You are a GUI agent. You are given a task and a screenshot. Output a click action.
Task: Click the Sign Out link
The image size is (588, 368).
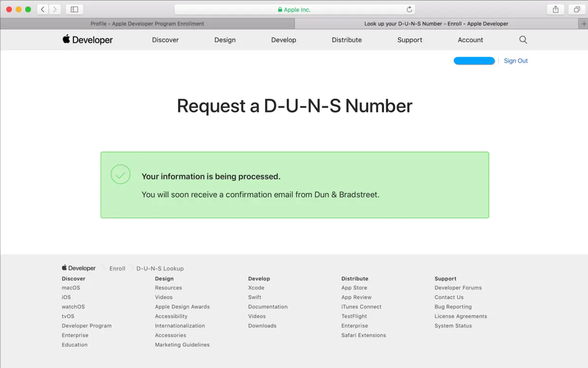pos(516,61)
